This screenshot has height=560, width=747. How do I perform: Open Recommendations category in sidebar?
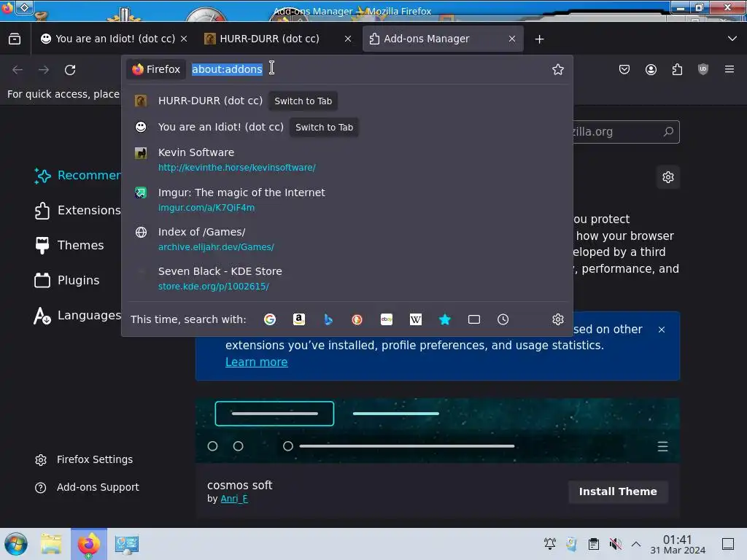[77, 175]
